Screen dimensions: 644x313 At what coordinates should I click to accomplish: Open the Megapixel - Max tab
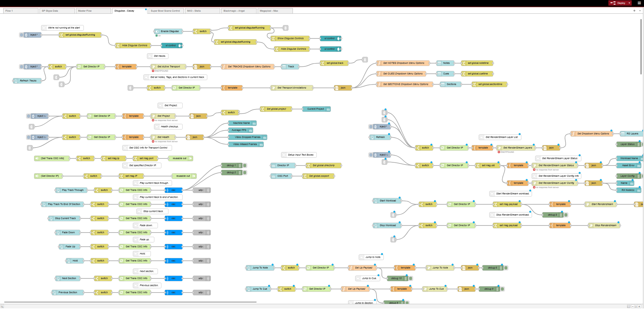pyautogui.click(x=275, y=11)
